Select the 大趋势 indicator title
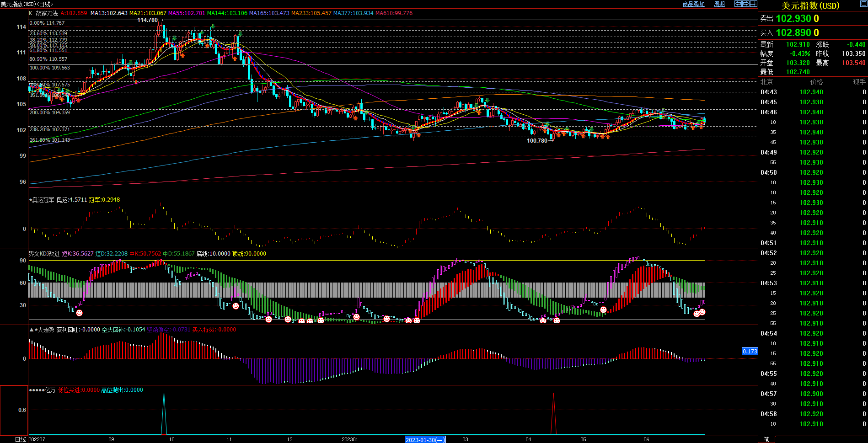This screenshot has height=443, width=868. [45, 330]
